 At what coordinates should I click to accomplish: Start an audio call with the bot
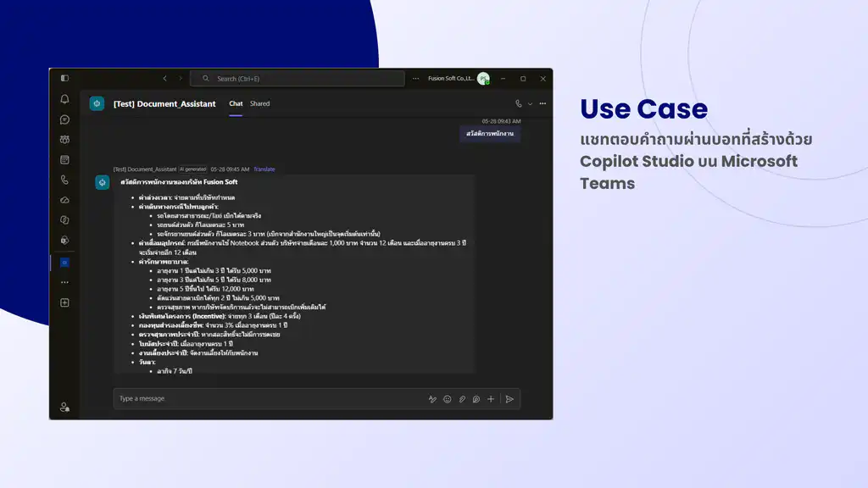[518, 103]
